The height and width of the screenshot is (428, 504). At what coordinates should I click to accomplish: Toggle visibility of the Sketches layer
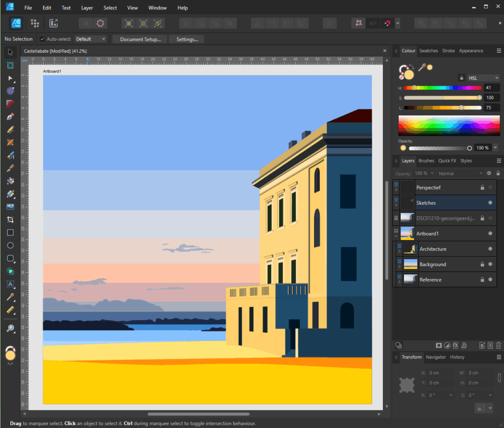(x=490, y=203)
